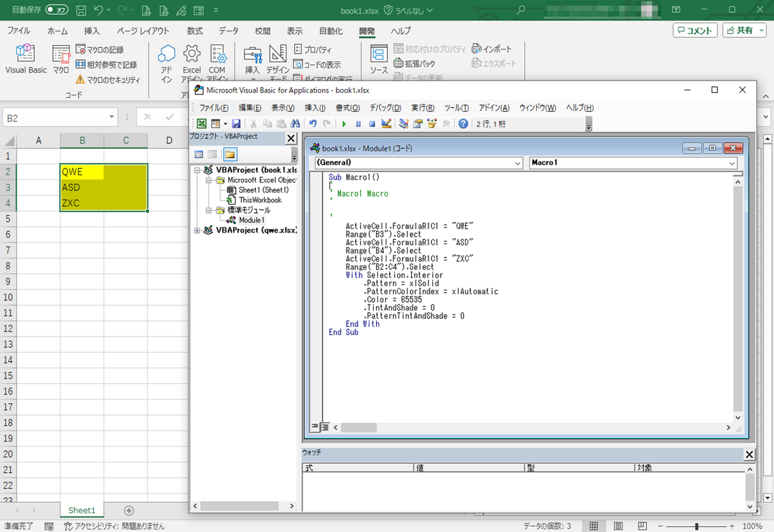774x532 pixels.
Task: Open the Name Box dropdown showing B2
Action: coord(112,117)
